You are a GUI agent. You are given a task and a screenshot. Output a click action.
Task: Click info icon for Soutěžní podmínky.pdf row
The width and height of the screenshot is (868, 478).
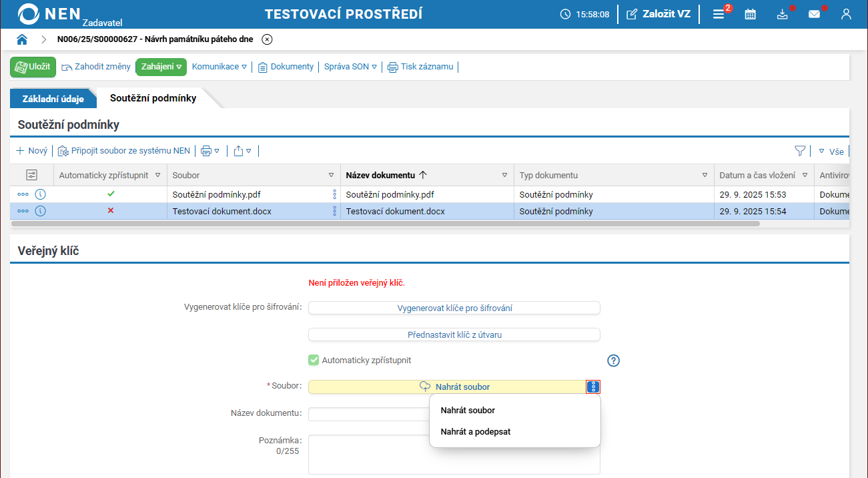pos(40,195)
